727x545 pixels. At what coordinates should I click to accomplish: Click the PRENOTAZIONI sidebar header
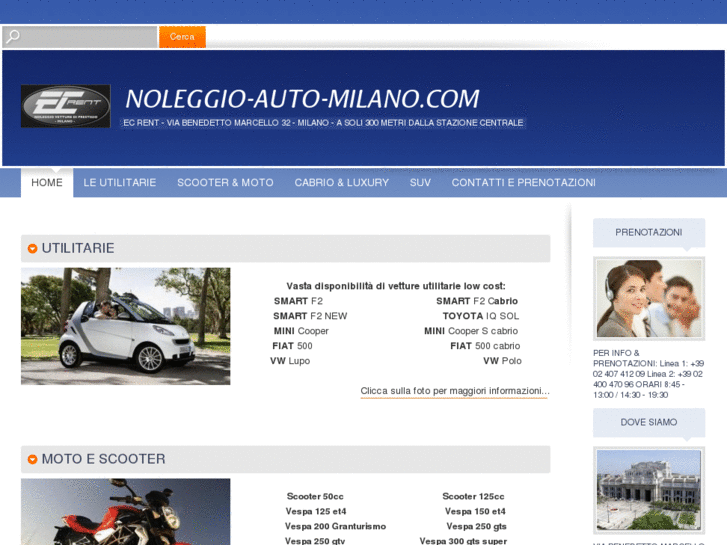click(x=649, y=232)
